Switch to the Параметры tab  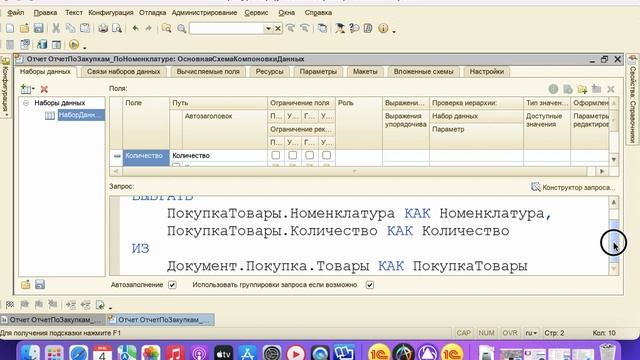pos(318,71)
